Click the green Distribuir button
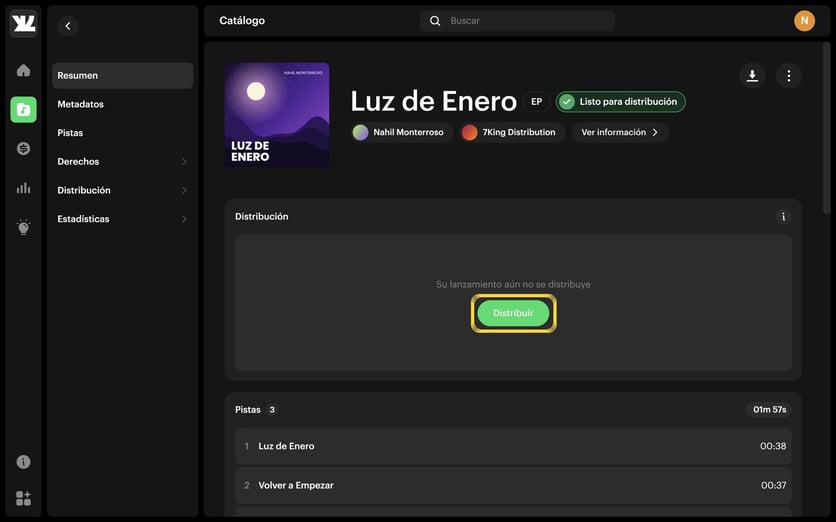This screenshot has width=836, height=522. click(513, 313)
